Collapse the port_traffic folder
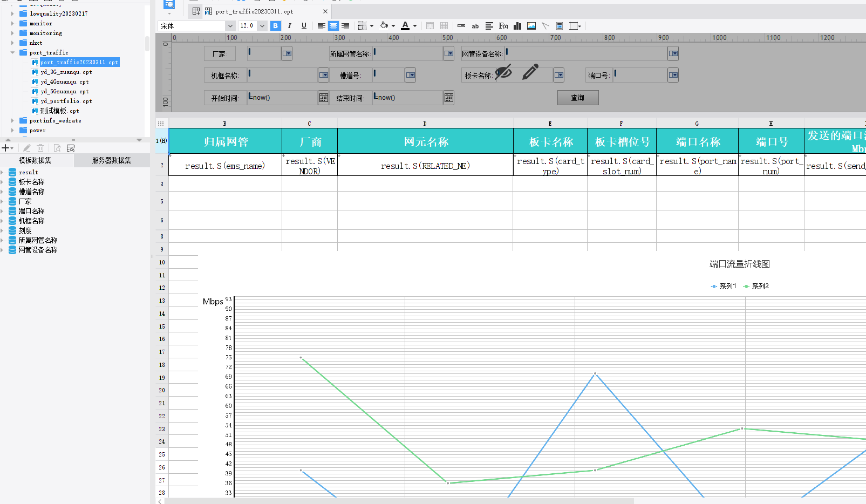 pos(12,52)
